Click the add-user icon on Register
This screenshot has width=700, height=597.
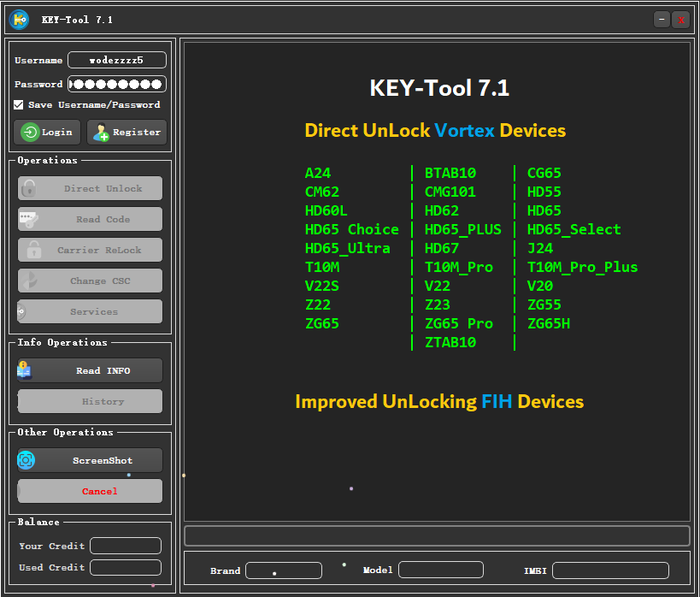(102, 133)
